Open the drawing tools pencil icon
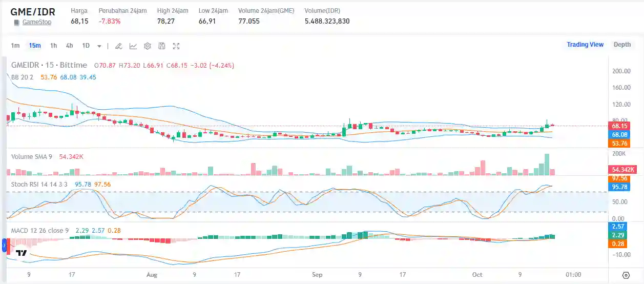The height and width of the screenshot is (284, 644). [118, 46]
